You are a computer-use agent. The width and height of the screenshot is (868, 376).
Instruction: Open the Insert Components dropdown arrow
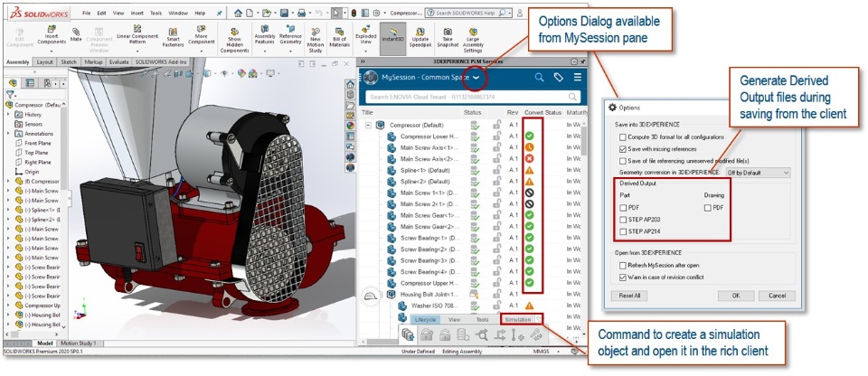point(52,52)
